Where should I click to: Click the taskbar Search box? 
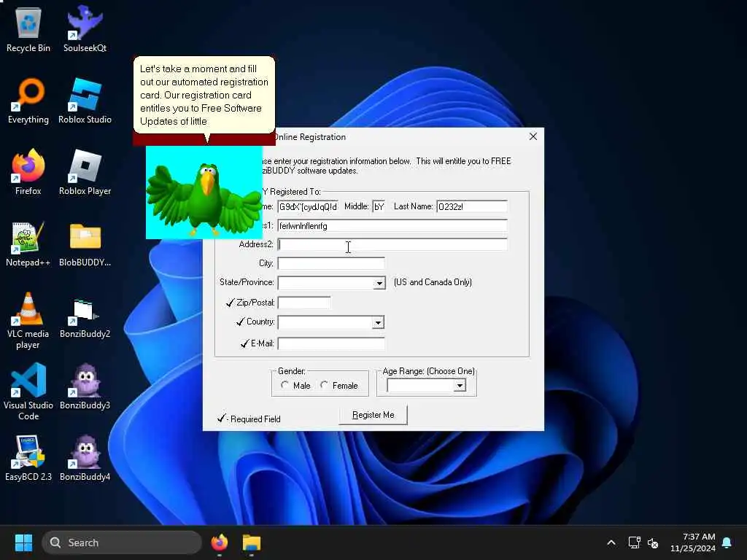coord(122,542)
